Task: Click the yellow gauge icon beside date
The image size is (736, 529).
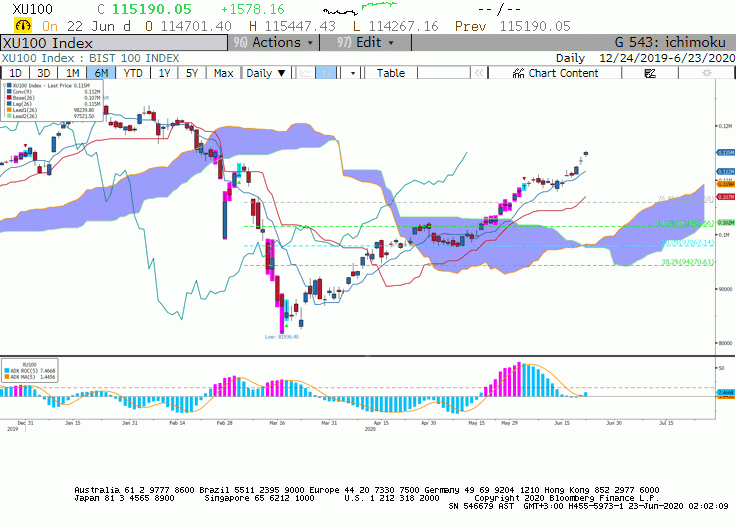Action: (23, 25)
